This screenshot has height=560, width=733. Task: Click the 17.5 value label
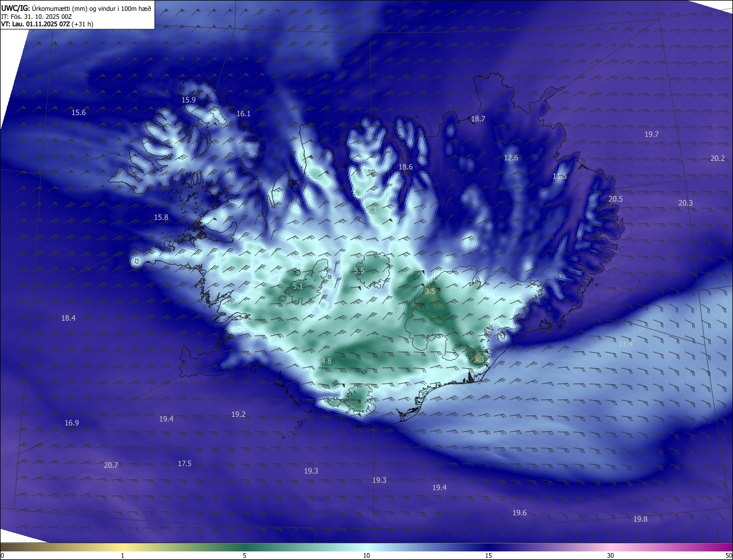[x=184, y=464]
